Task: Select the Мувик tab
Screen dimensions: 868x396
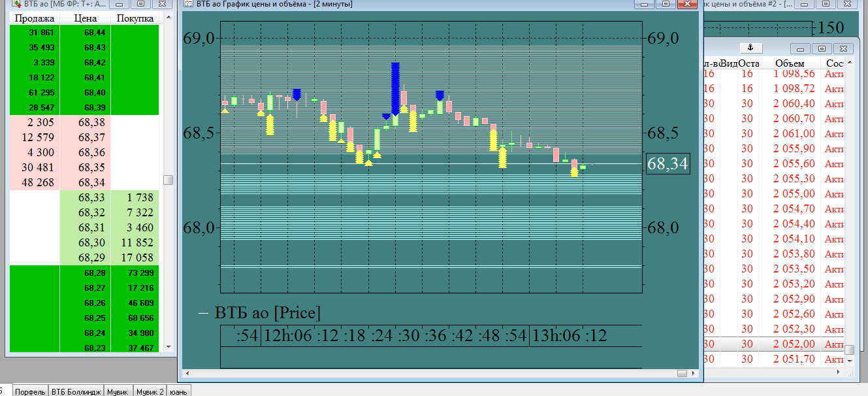Action: coord(118,391)
